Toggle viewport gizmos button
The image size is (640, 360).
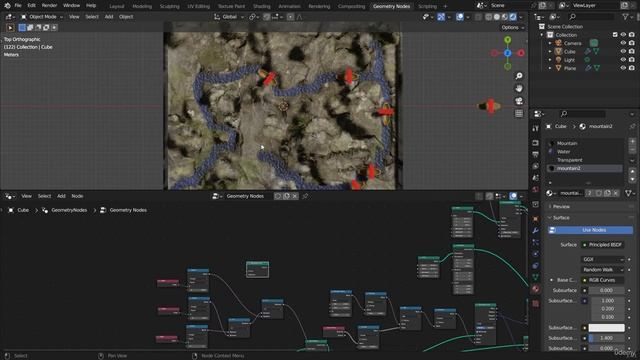click(441, 17)
